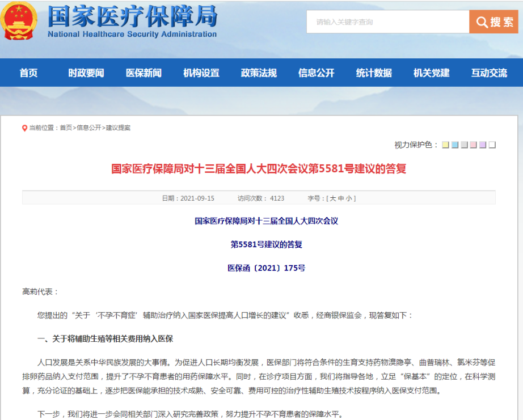
Task: Set font size to 小
Action: click(x=349, y=198)
